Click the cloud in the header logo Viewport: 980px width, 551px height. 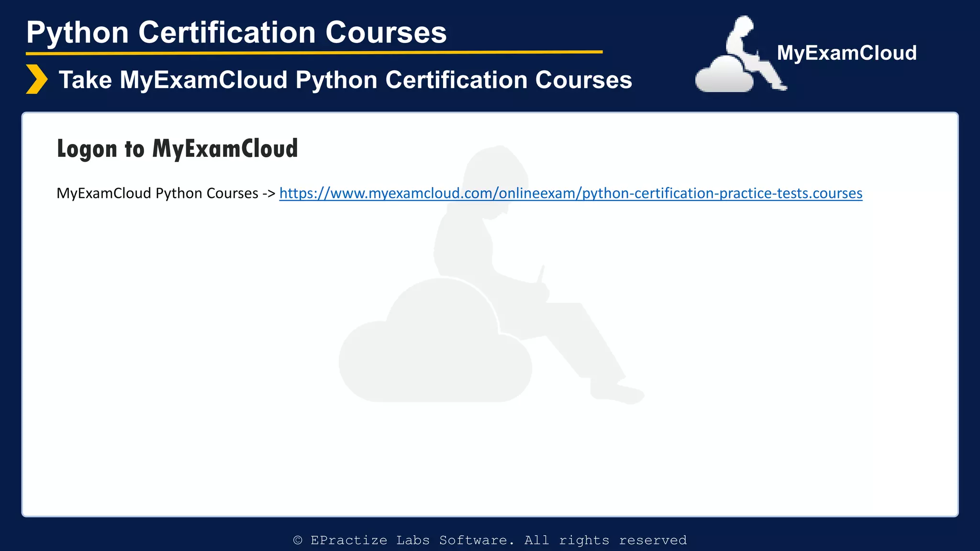(724, 76)
